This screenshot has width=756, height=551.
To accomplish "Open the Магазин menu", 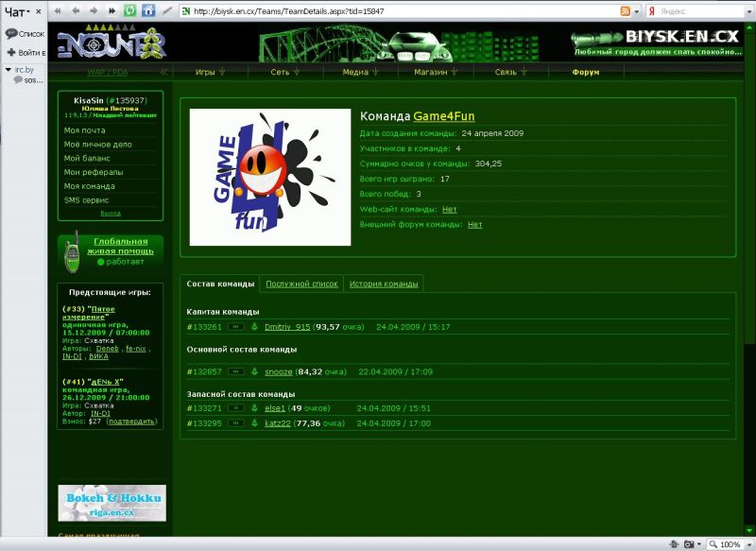I will click(436, 72).
